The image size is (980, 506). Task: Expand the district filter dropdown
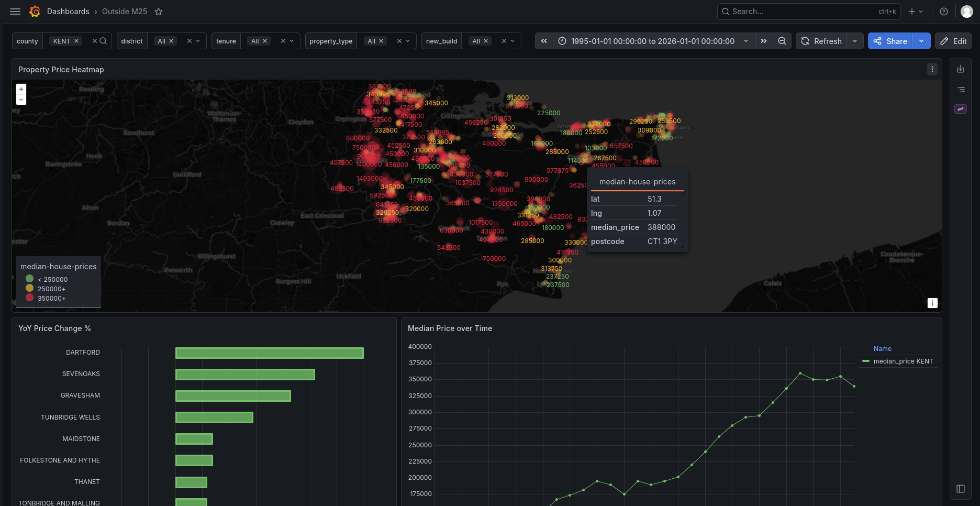pos(198,41)
